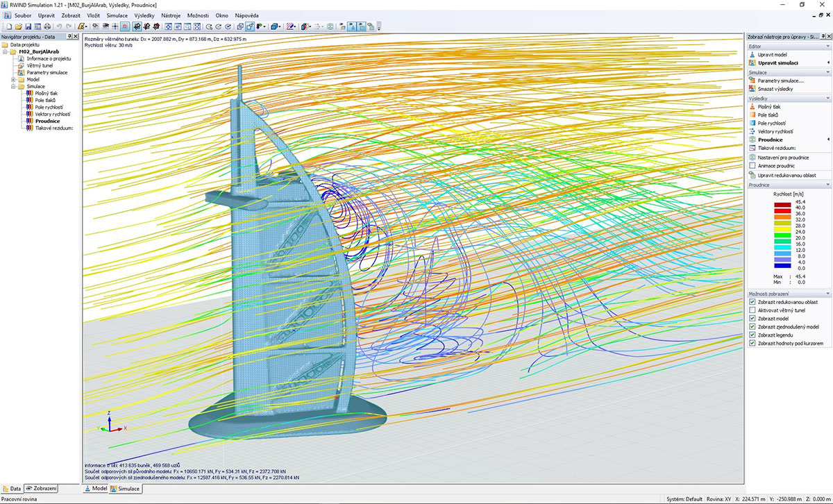
Task: Click the Parametry simulace icon in Simulace section
Action: pyautogui.click(x=752, y=81)
